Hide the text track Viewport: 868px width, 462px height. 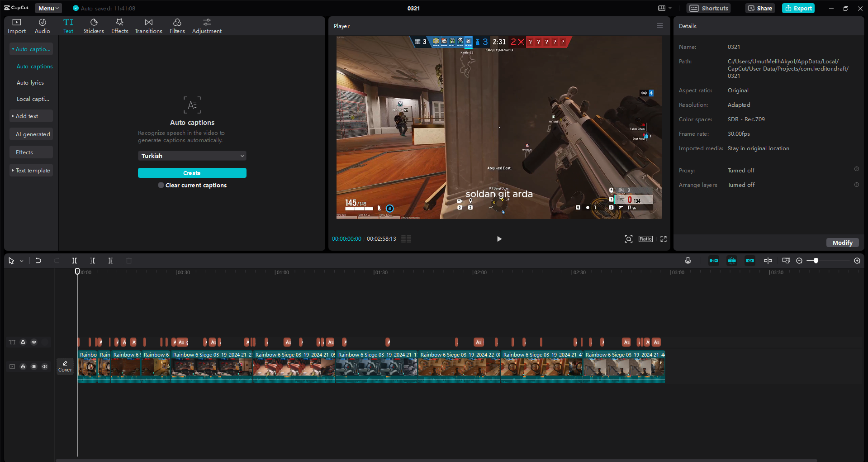pos(34,342)
